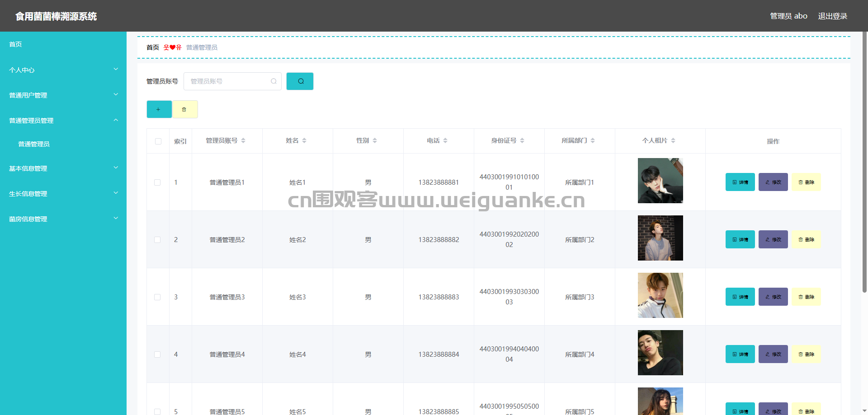Click 管理员 abo user label
The height and width of the screenshot is (415, 868).
(788, 16)
